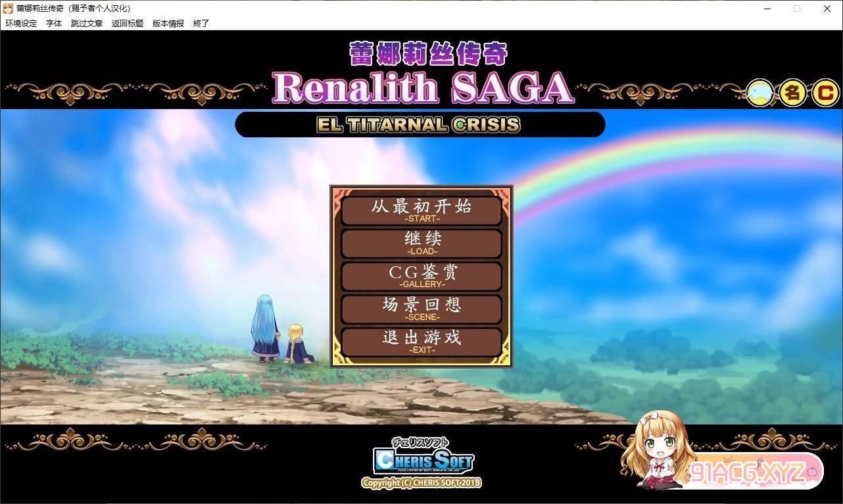The image size is (843, 504).
Task: Open the 版本情报 menu
Action: [x=168, y=23]
